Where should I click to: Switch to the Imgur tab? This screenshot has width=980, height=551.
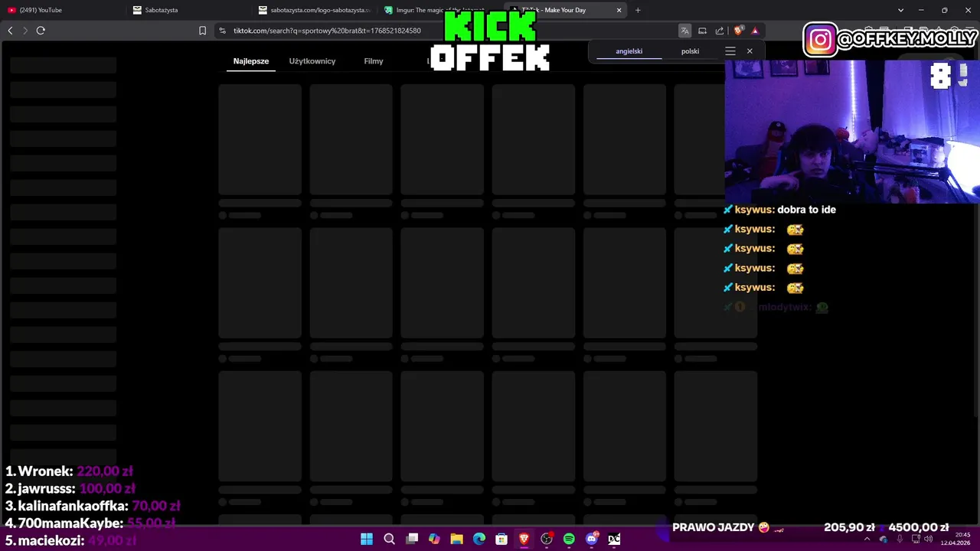tap(439, 10)
